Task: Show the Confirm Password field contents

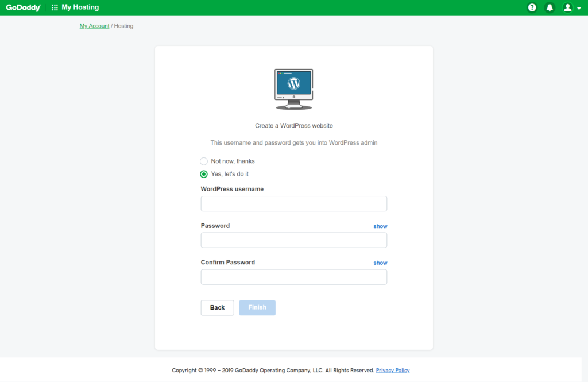Action: pyautogui.click(x=380, y=263)
